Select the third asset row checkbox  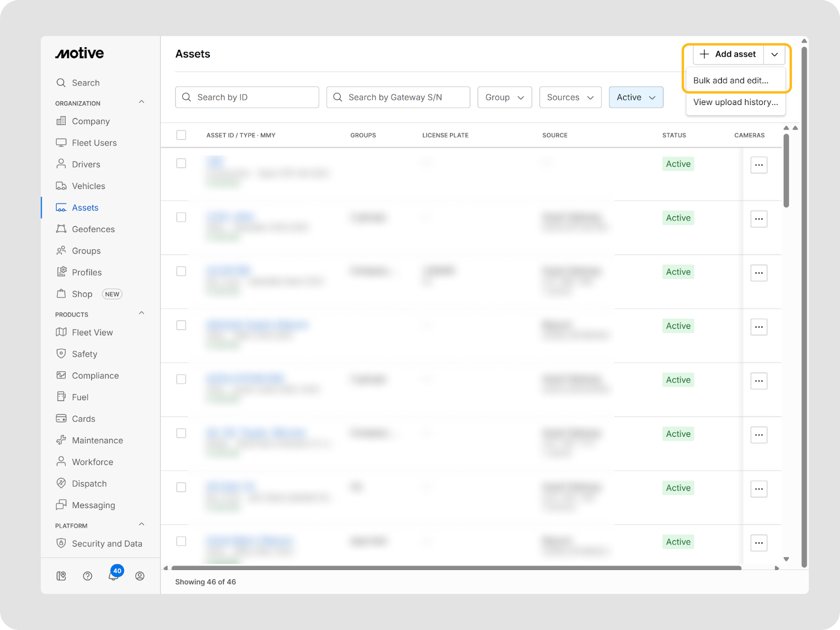point(181,271)
